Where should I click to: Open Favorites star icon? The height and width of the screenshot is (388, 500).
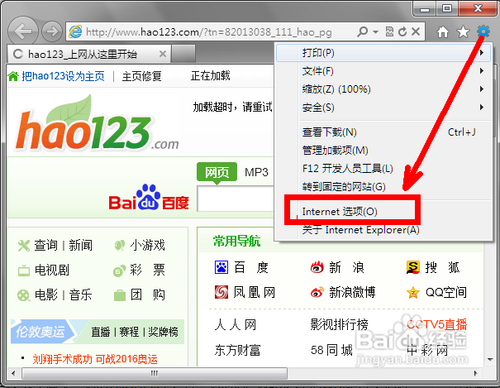[x=463, y=32]
